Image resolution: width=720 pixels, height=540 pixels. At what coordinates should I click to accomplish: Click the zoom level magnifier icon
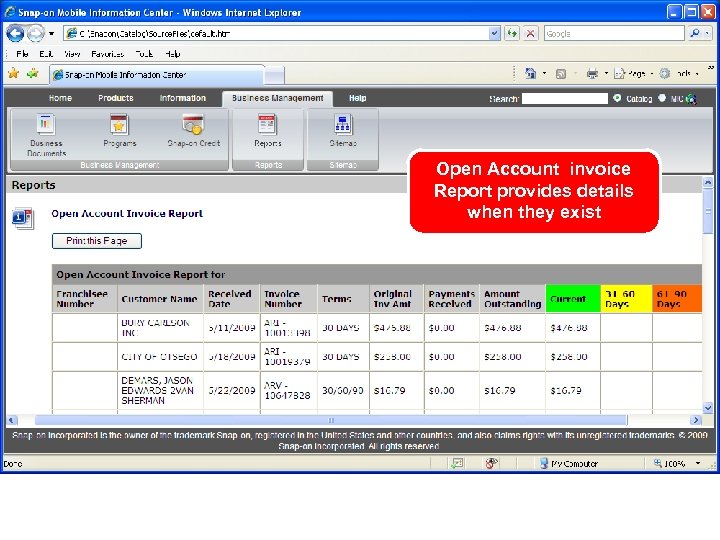click(x=658, y=463)
